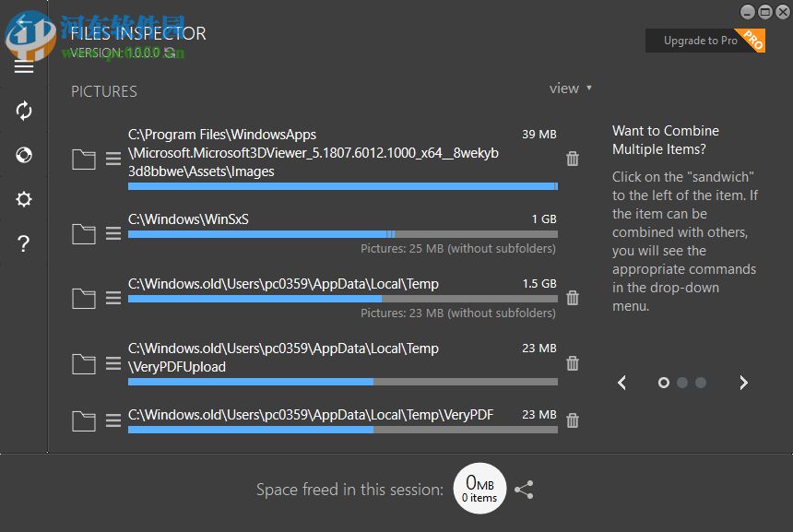Open the settings gear in the sidebar
Screen dimensions: 793x532
[24, 199]
